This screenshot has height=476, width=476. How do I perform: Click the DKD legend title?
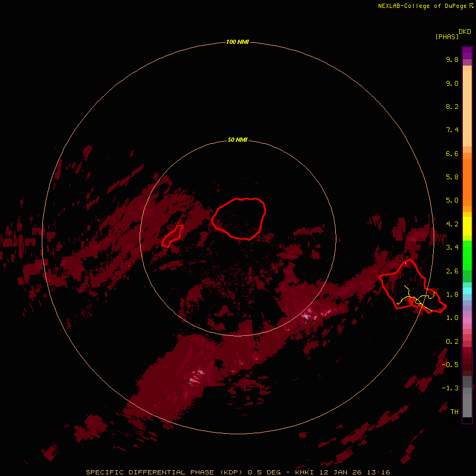[x=465, y=32]
